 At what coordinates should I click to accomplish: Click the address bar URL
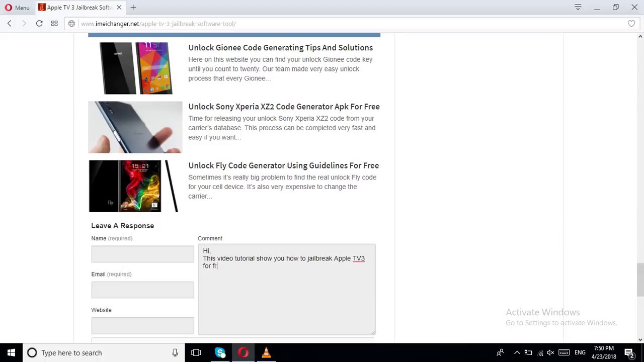coord(158,24)
